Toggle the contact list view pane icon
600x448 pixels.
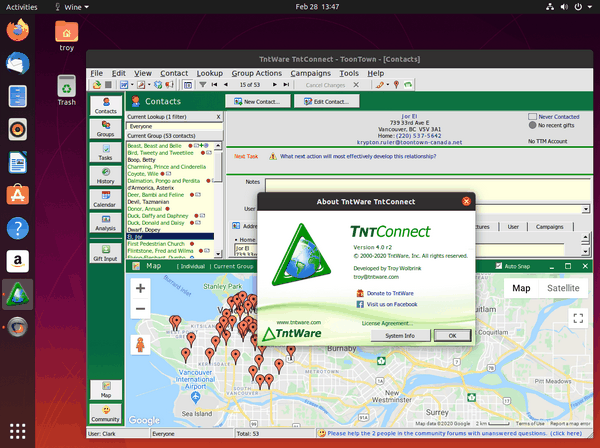188,85
